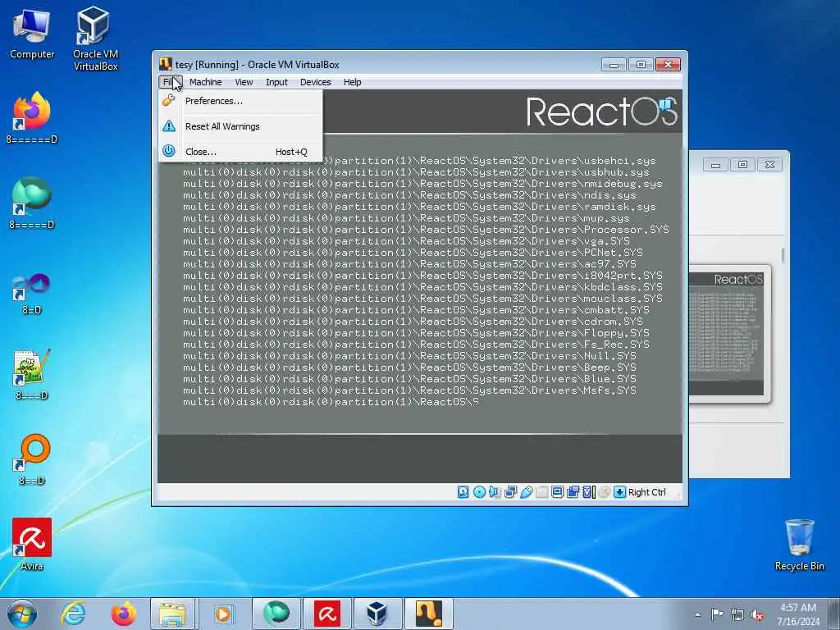Click the muted volume tray icon

point(757,614)
